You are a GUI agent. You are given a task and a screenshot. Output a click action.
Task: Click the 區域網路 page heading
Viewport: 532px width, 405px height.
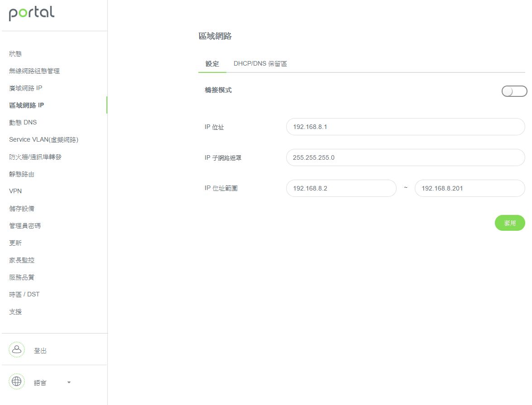[x=215, y=36]
